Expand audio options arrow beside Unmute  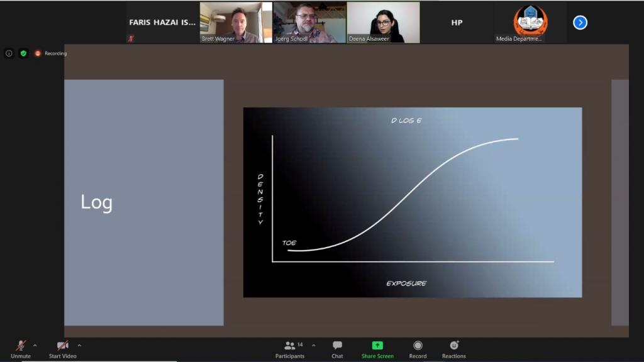pos(35,345)
